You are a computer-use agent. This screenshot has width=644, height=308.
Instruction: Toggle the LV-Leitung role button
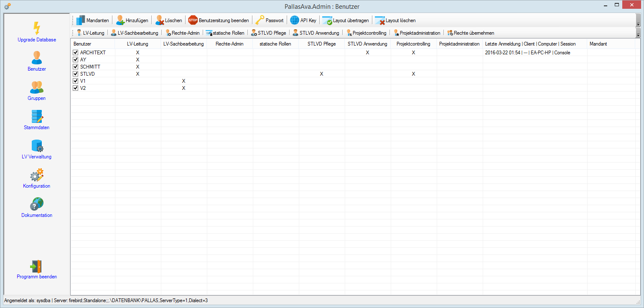click(90, 33)
